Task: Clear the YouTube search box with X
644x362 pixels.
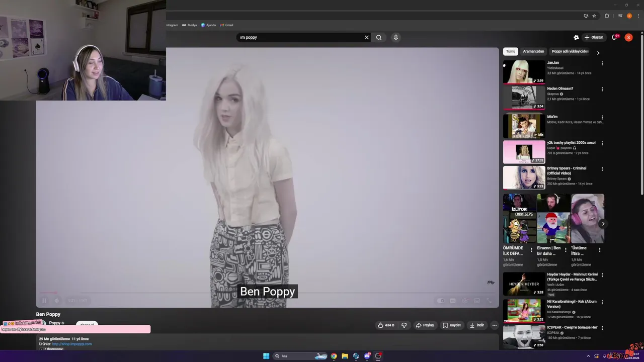Action: (x=367, y=37)
